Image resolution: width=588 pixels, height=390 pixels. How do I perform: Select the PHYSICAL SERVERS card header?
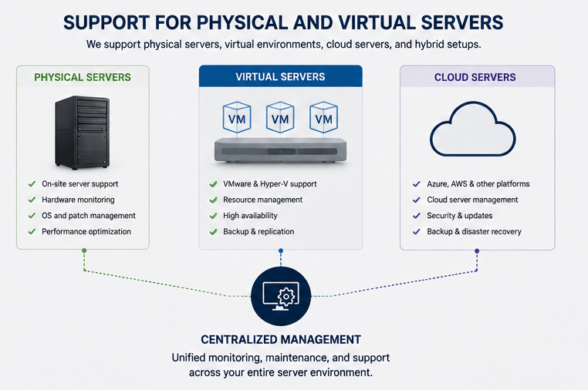[83, 77]
